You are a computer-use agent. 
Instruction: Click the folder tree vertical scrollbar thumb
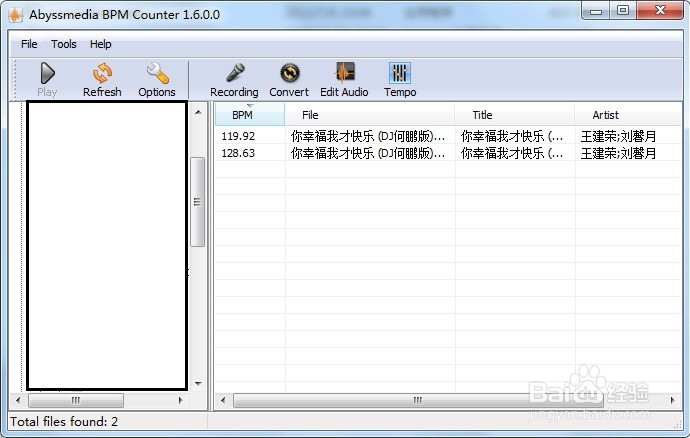198,202
